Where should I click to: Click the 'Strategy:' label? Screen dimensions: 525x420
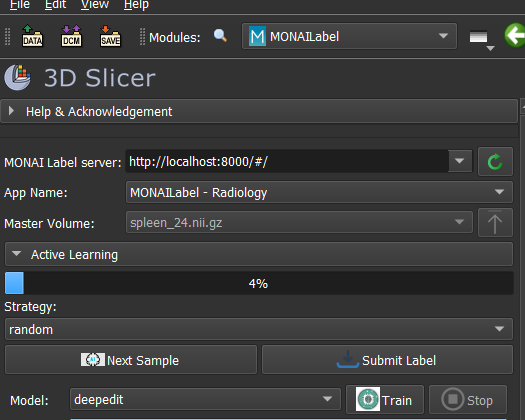coord(30,306)
